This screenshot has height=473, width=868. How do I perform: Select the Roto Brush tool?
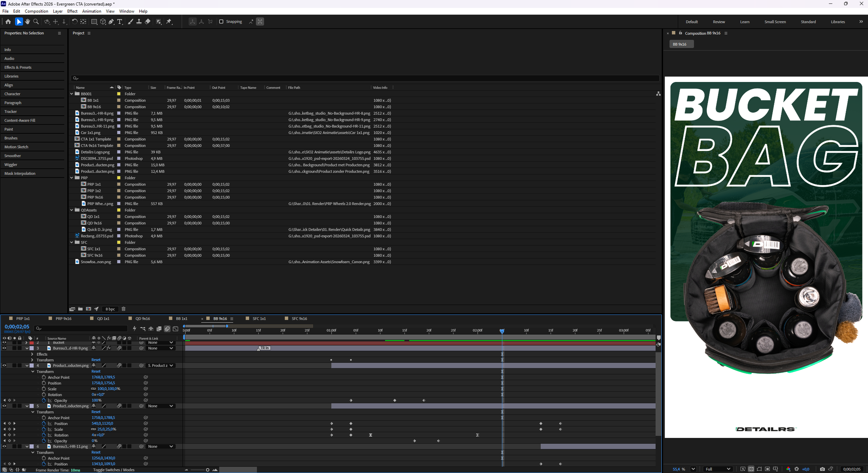tap(159, 22)
